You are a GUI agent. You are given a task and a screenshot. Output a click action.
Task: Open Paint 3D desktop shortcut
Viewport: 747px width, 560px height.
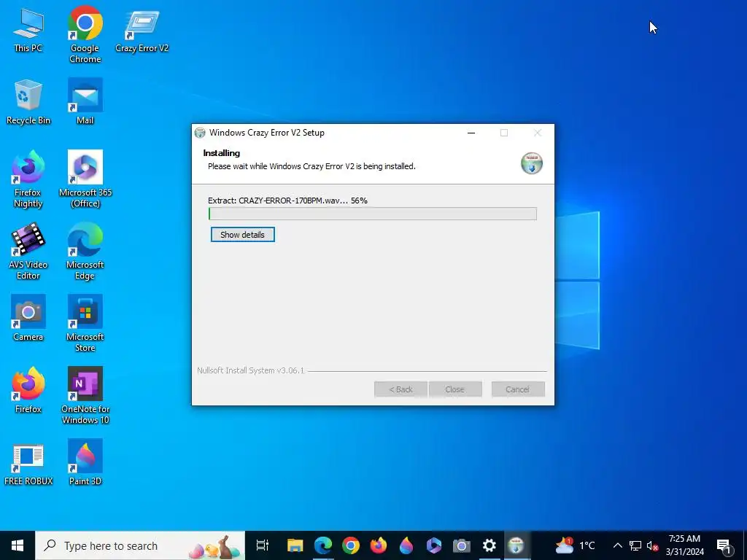pyautogui.click(x=85, y=463)
